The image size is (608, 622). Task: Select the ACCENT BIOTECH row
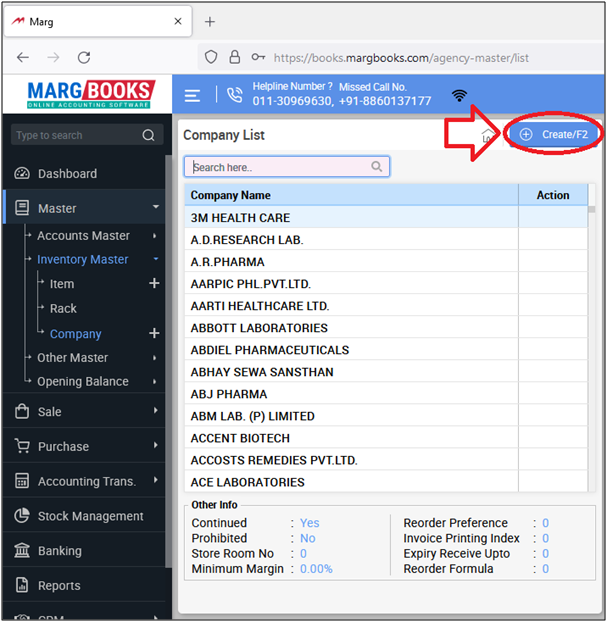[386, 438]
